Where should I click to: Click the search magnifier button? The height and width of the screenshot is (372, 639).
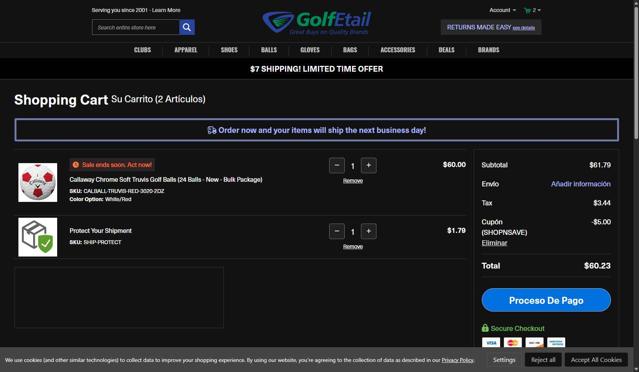[187, 27]
